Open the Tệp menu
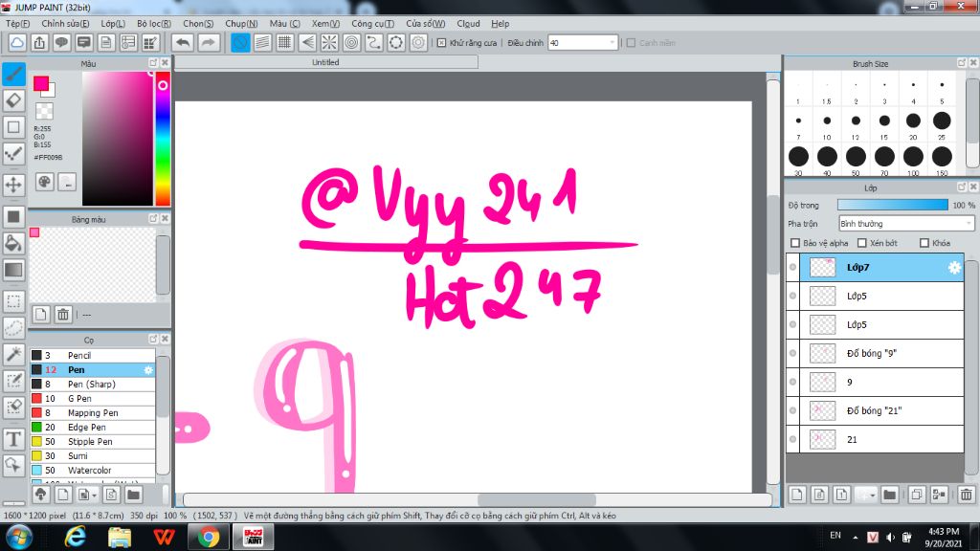Image resolution: width=980 pixels, height=551 pixels. 17,24
